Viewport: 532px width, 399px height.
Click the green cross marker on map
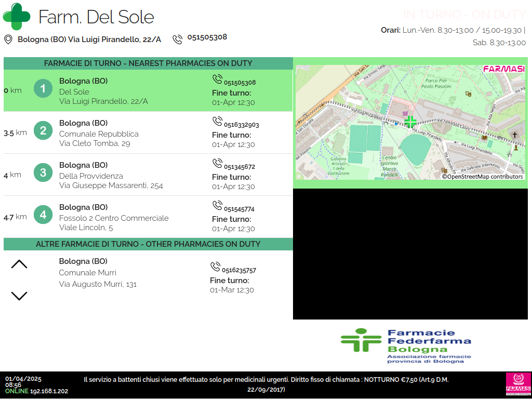410,122
